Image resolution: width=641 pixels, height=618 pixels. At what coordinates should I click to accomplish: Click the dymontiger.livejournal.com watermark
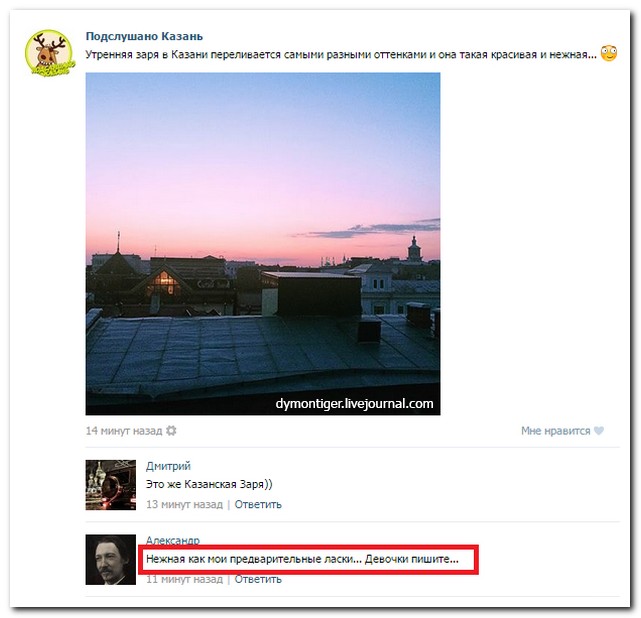point(354,404)
